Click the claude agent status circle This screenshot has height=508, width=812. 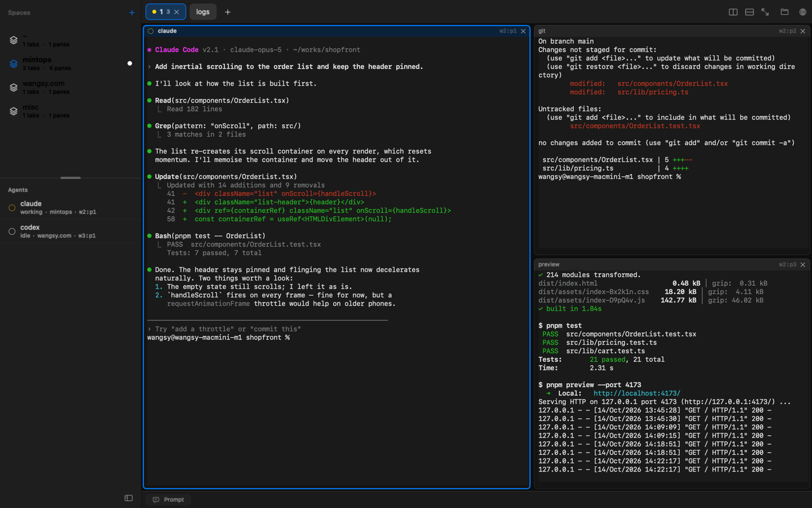point(12,208)
